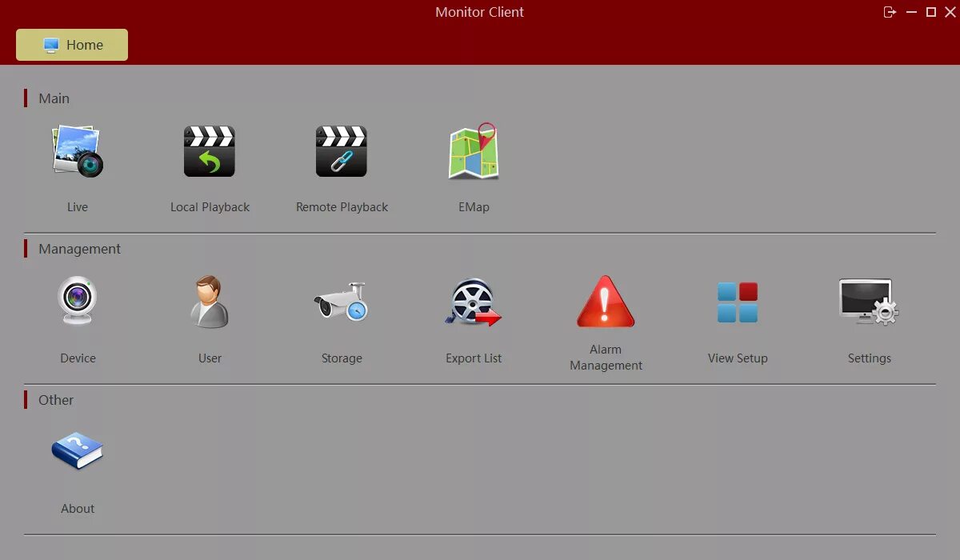Open Alarm Management warning triangle icon
The width and height of the screenshot is (960, 560).
click(x=606, y=302)
